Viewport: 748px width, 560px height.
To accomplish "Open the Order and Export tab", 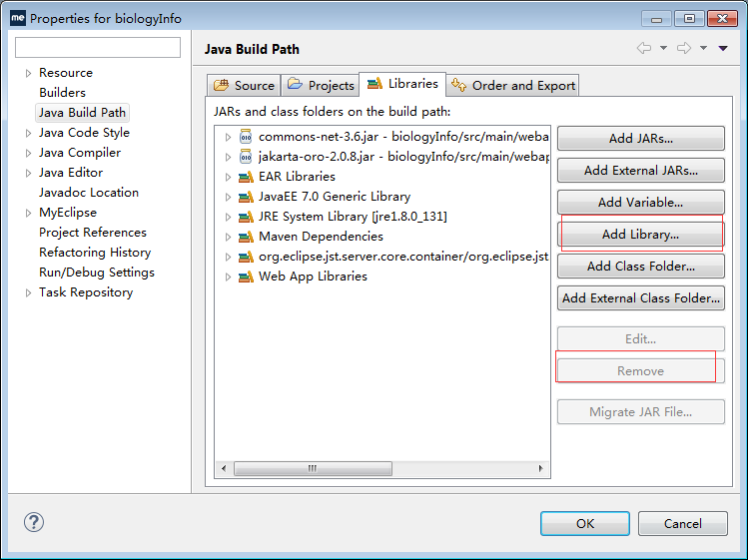I will [513, 86].
